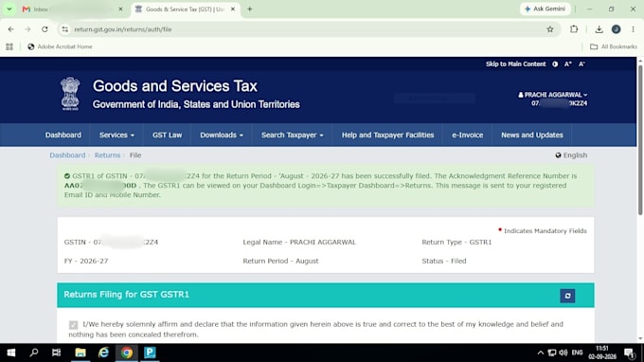Click 'FY - 2026-27' text

click(86, 261)
